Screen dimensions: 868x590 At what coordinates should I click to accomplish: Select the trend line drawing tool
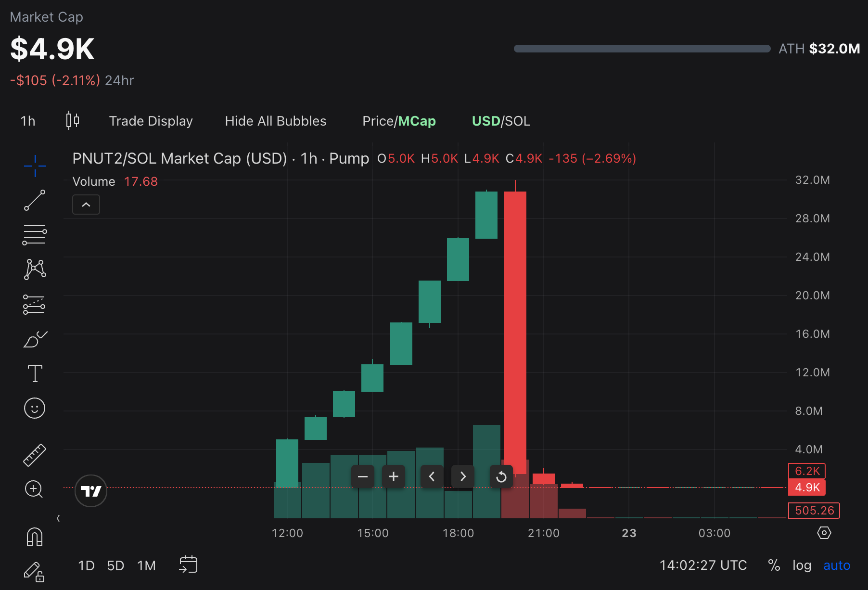[x=35, y=200]
